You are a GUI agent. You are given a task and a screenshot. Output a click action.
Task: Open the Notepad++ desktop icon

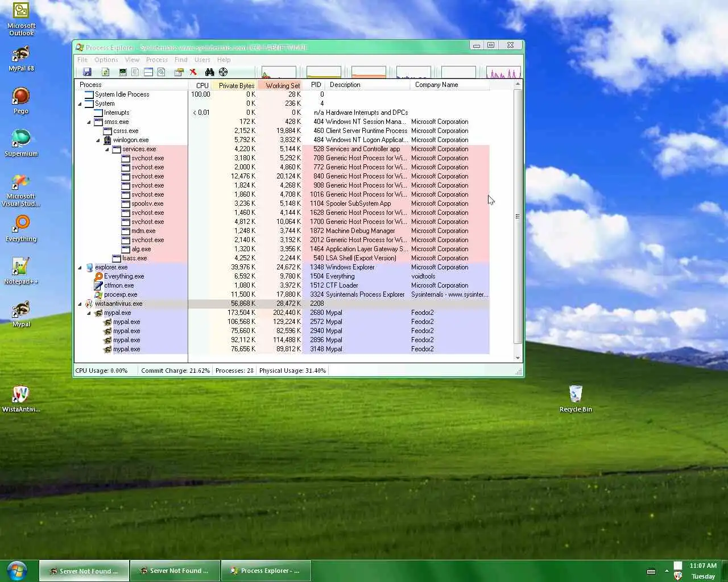pyautogui.click(x=21, y=271)
